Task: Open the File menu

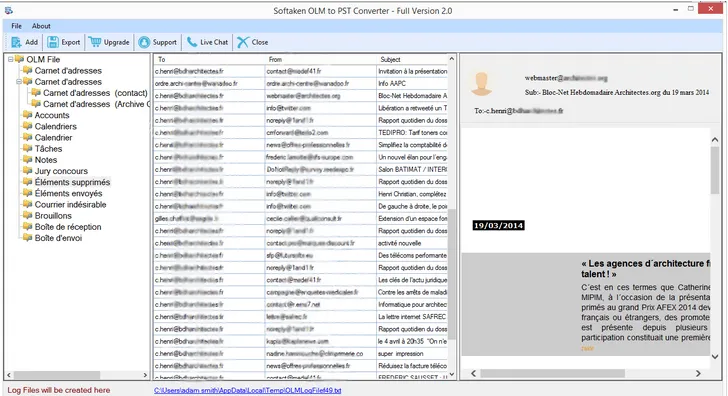Action: pyautogui.click(x=16, y=26)
